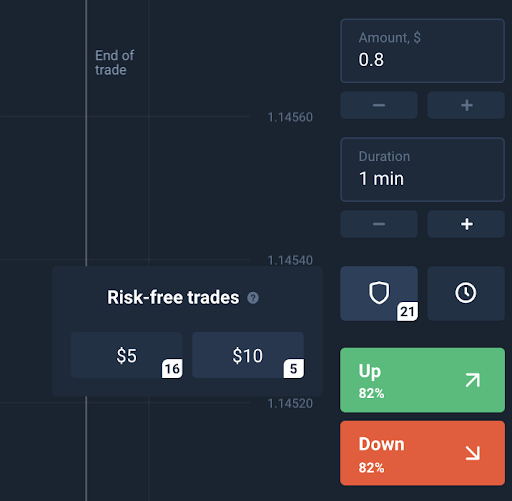The image size is (512, 501).
Task: Decrease the duration with the minus button
Action: pos(379,224)
